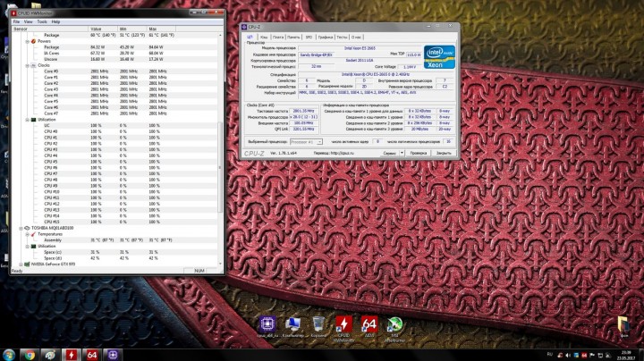Select the Space (d:) row
The width and height of the screenshot is (644, 361).
click(115, 258)
